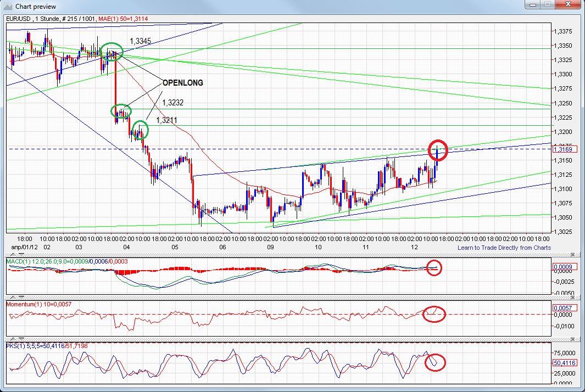
Task: Click the -0,0100 level on the Momentum scale
Action: (x=564, y=326)
